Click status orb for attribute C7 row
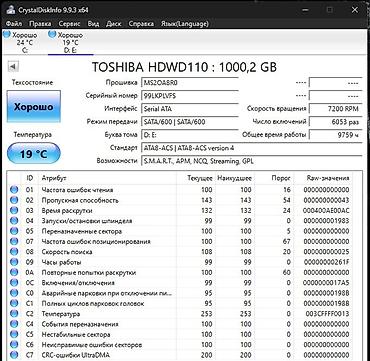The image size is (370, 361). (x=14, y=355)
